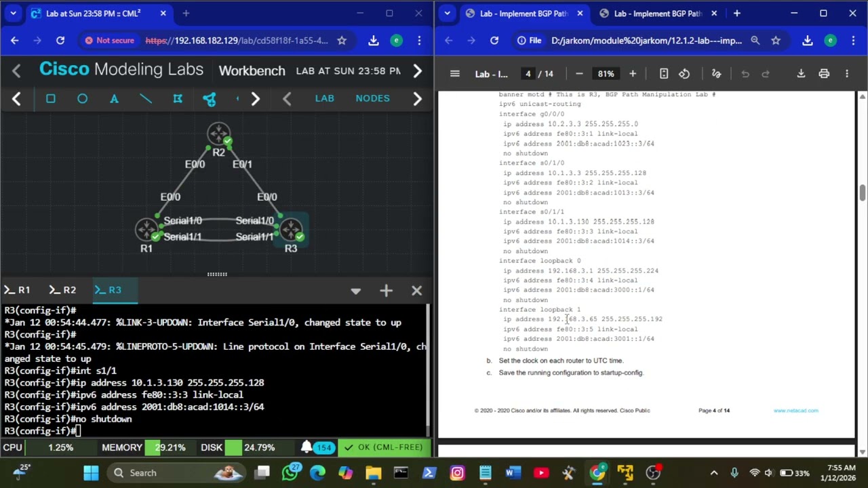Open the NODES tab in CML
Image resolution: width=868 pixels, height=488 pixels.
[x=373, y=98]
